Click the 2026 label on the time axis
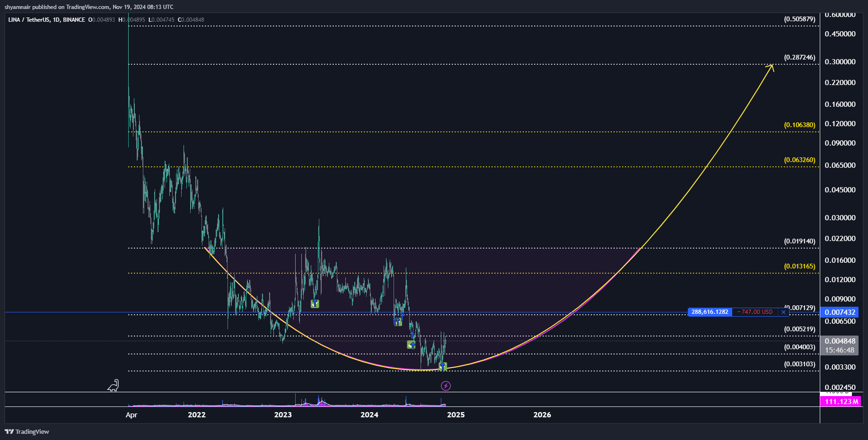The height and width of the screenshot is (440, 868). pos(542,414)
